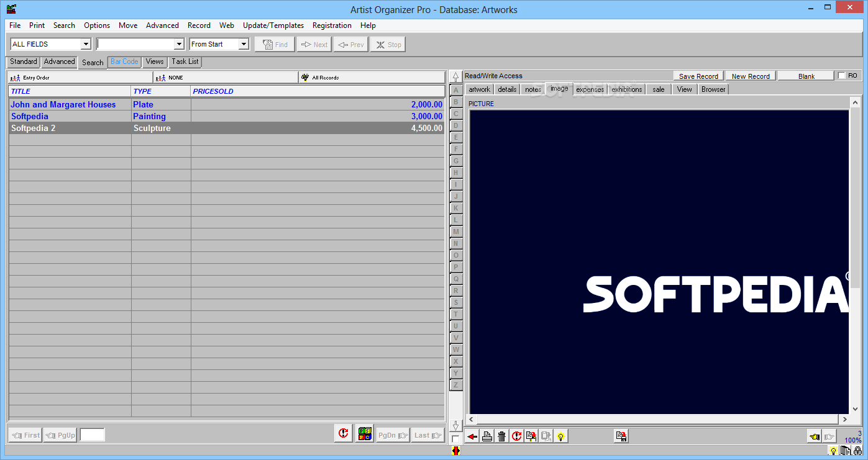Click the picture horizontal scrollbar right arrow
The width and height of the screenshot is (868, 460).
(843, 420)
